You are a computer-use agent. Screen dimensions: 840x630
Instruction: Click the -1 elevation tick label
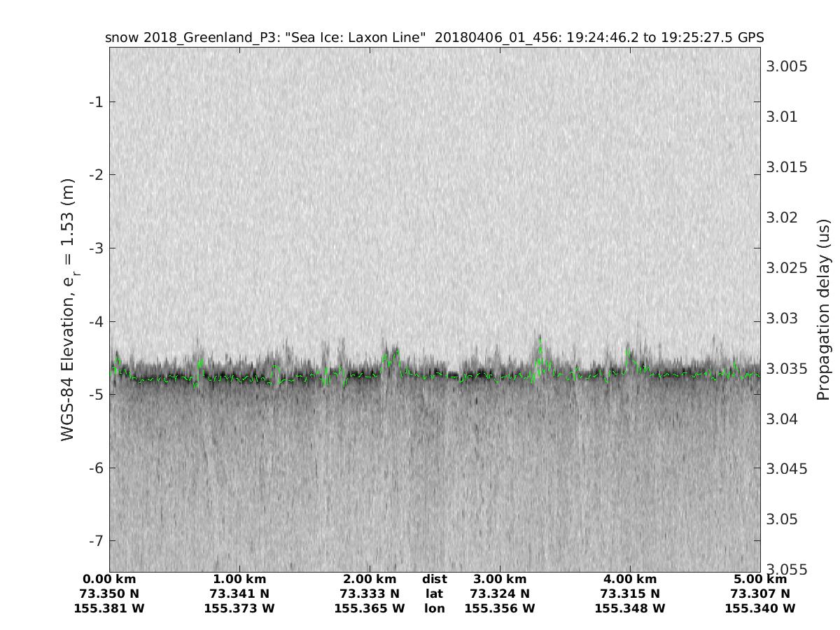(94, 101)
